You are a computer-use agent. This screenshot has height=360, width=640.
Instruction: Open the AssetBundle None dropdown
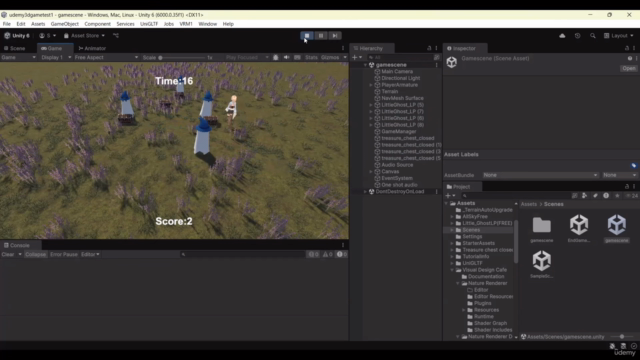540,175
